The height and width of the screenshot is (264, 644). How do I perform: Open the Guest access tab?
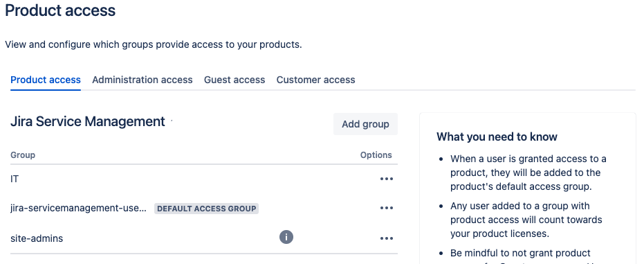(234, 80)
